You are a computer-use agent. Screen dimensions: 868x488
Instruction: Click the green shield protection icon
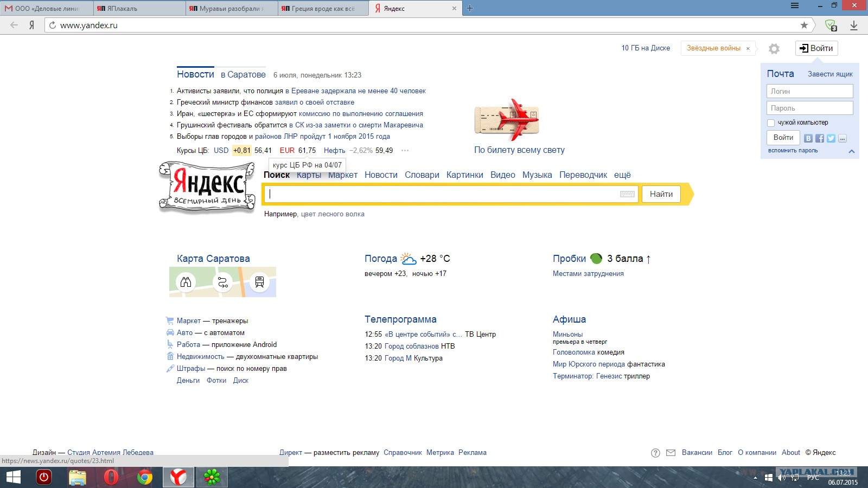point(831,25)
